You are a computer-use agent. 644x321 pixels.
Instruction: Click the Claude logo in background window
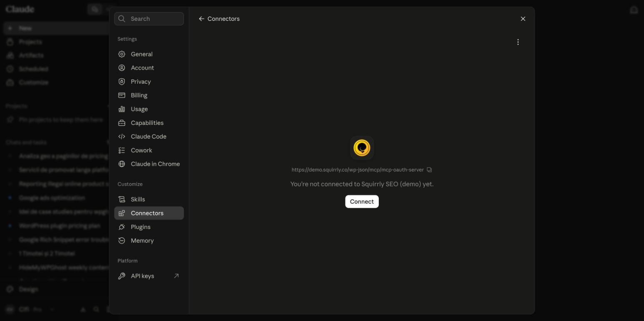[20, 9]
